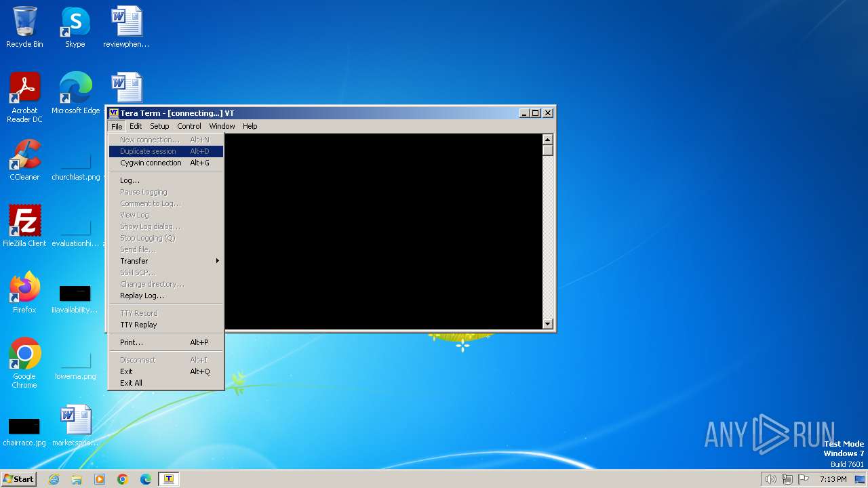Image resolution: width=868 pixels, height=488 pixels.
Task: Launch the Firefox desktop shortcut
Action: tap(24, 293)
